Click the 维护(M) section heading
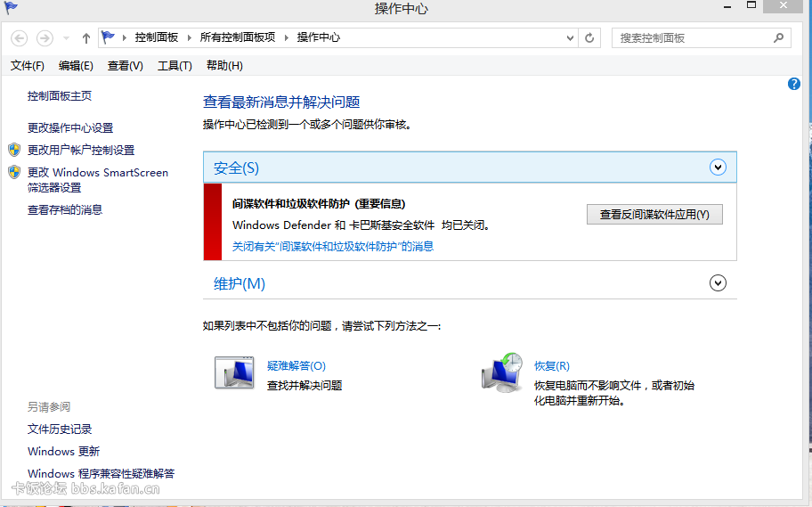 240,283
